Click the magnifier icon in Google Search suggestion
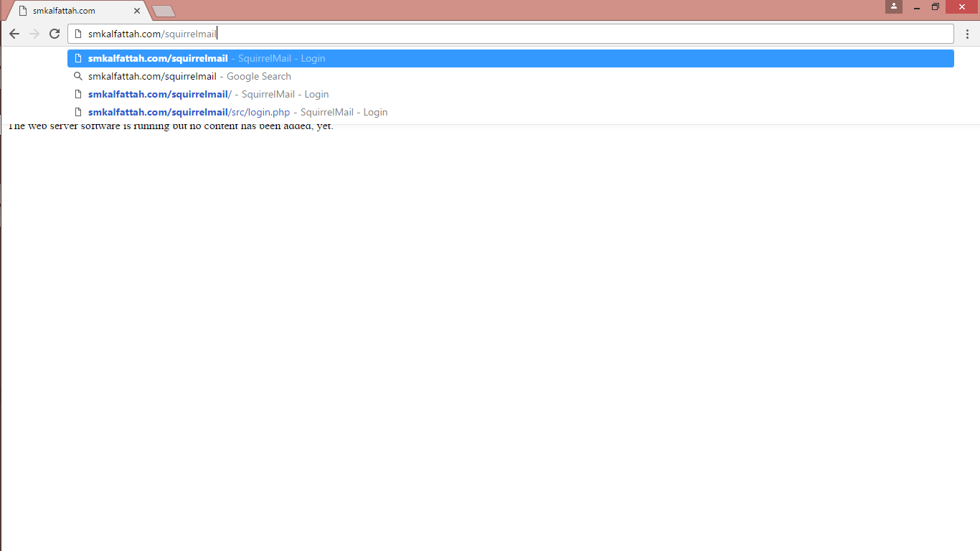The height and width of the screenshot is (551, 980). 78,76
